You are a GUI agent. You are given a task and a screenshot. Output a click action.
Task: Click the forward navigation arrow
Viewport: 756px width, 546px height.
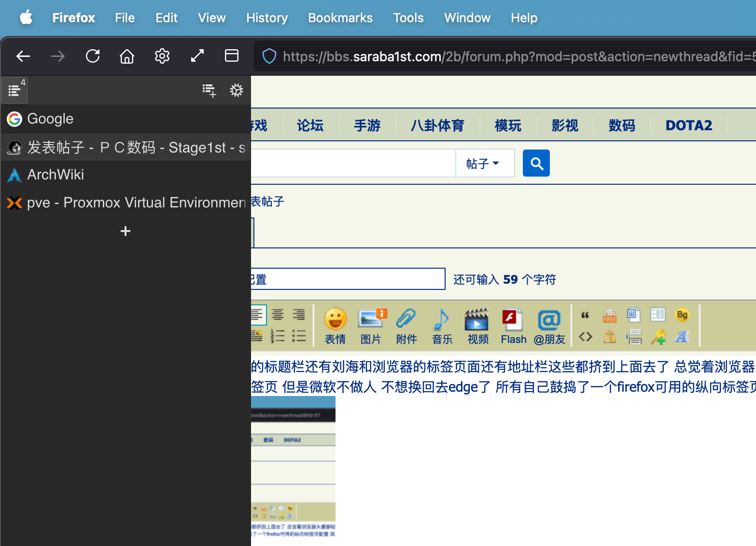click(58, 56)
